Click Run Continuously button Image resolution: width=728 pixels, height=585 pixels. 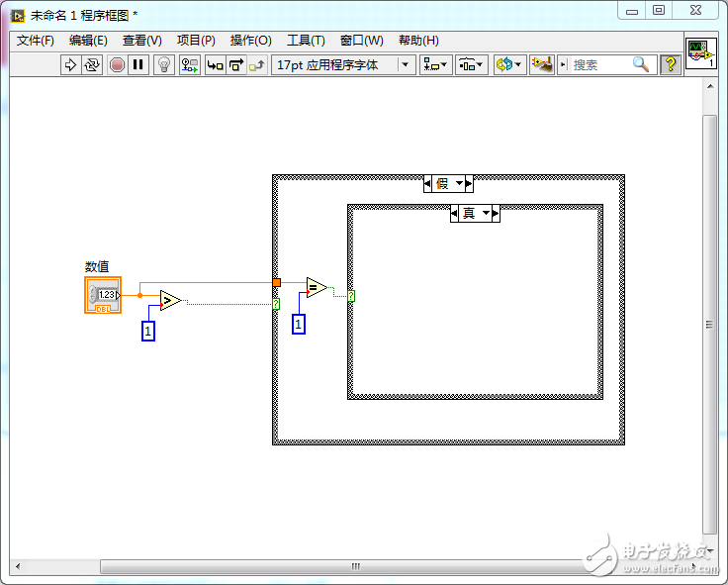point(92,64)
